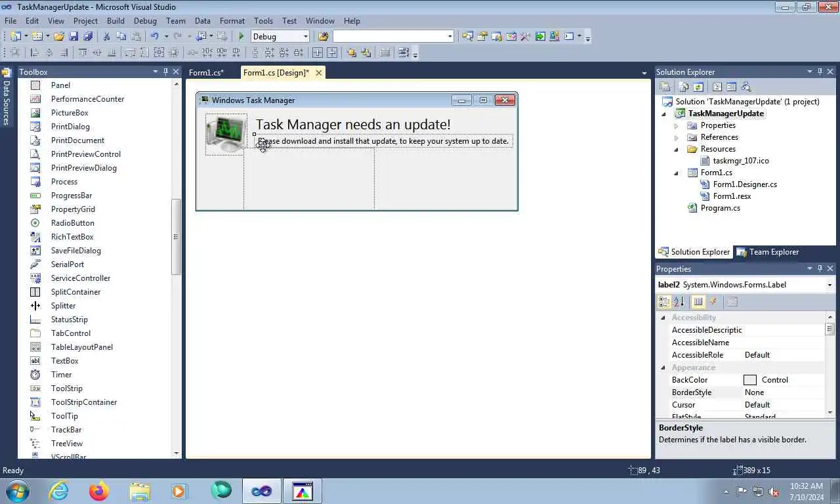Screen dimensions: 840x504
Task: Click the Send to Back layout icon
Action: (x=366, y=52)
